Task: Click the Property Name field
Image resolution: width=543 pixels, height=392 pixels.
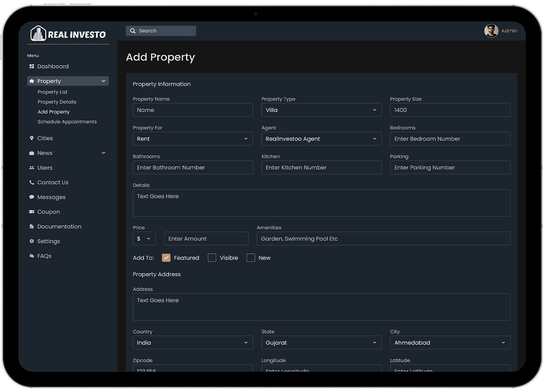Action: tap(193, 110)
